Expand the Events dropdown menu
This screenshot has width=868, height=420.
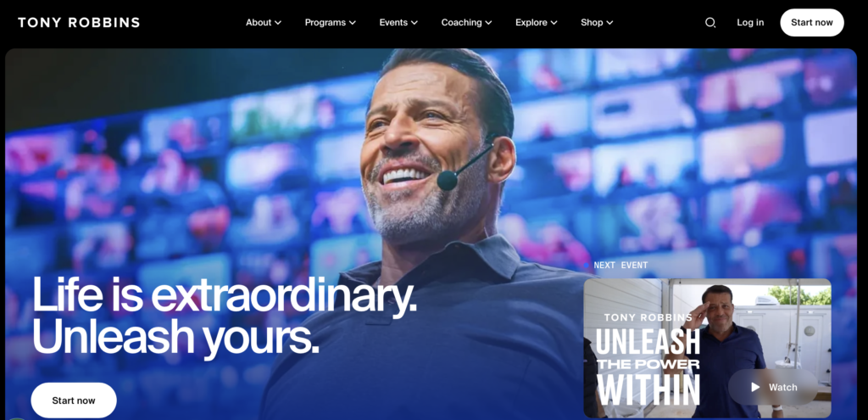click(x=398, y=23)
